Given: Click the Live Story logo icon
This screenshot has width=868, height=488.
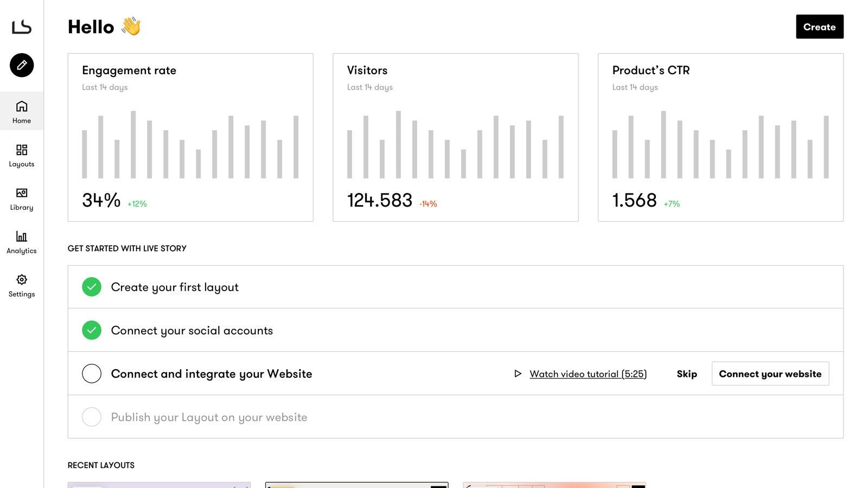Looking at the screenshot, I should point(22,27).
